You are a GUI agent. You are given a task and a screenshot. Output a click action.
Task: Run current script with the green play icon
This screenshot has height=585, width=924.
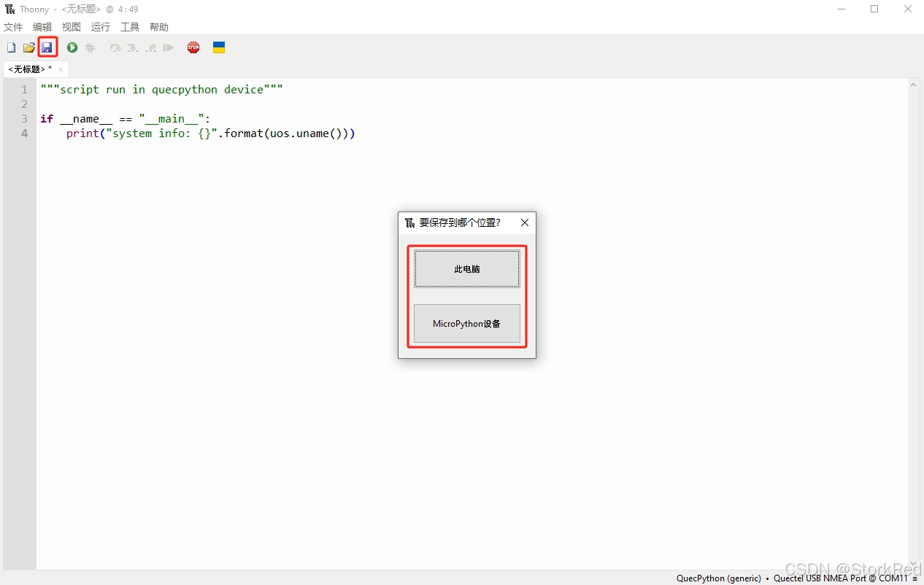coord(72,47)
